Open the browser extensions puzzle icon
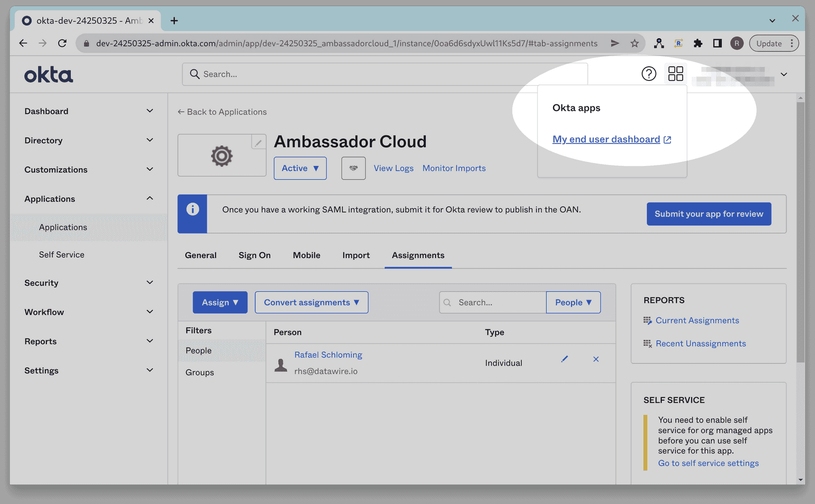Screen dimensions: 815x504 click(698, 43)
